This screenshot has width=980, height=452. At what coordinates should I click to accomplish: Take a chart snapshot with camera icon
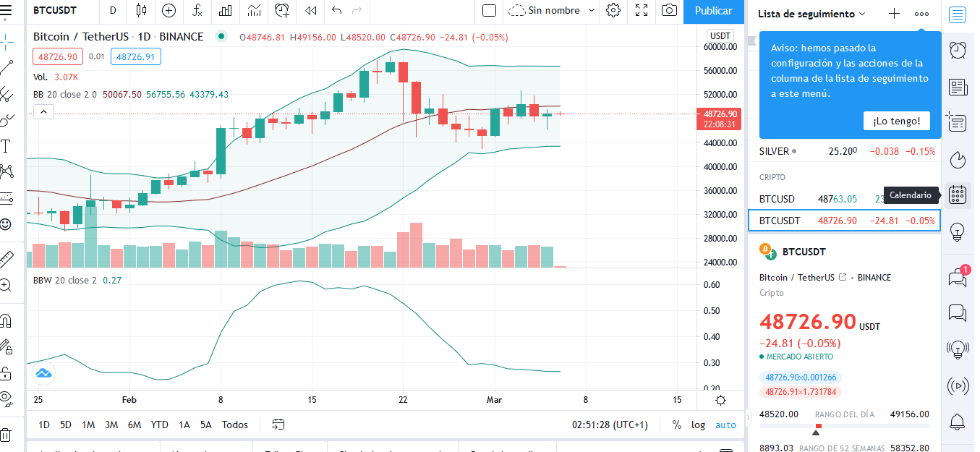click(670, 11)
